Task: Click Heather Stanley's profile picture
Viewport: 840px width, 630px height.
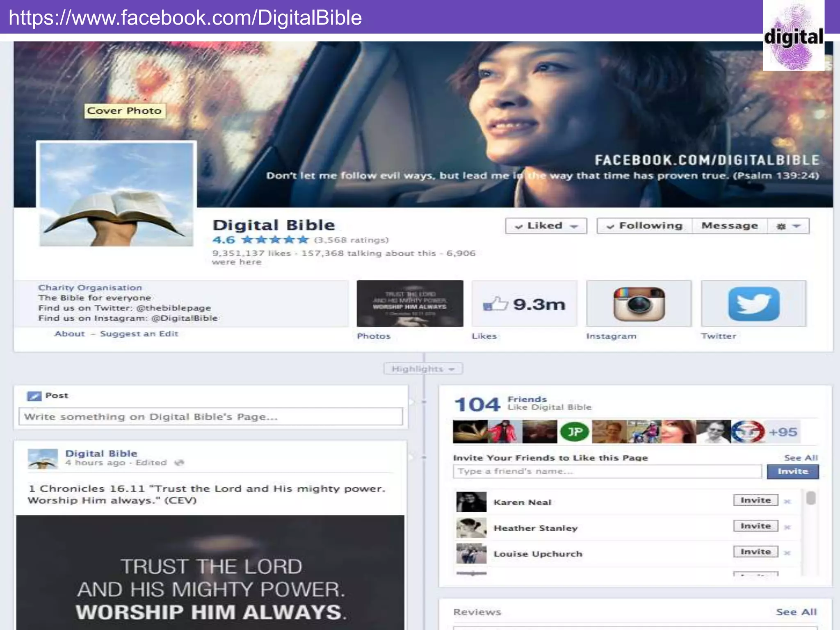Action: click(x=471, y=527)
